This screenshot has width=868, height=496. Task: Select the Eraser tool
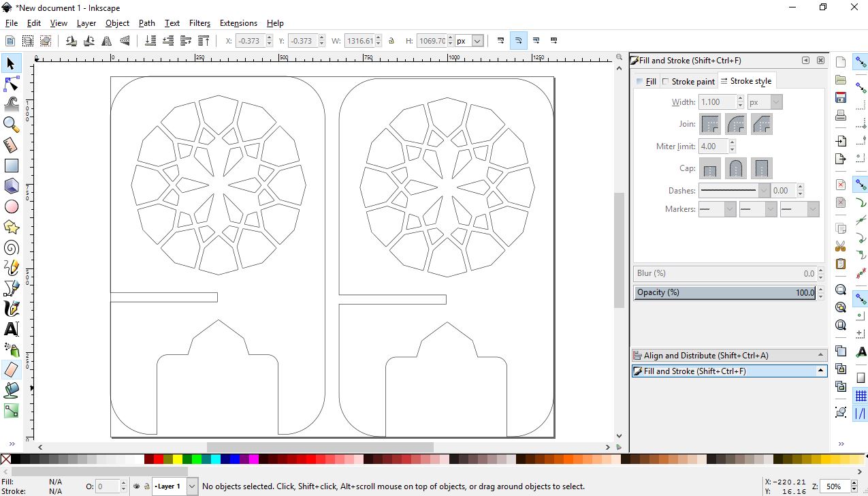click(11, 370)
